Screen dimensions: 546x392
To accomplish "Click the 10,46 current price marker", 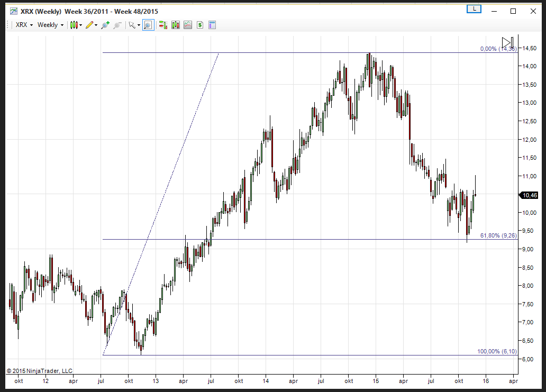I will (530, 195).
